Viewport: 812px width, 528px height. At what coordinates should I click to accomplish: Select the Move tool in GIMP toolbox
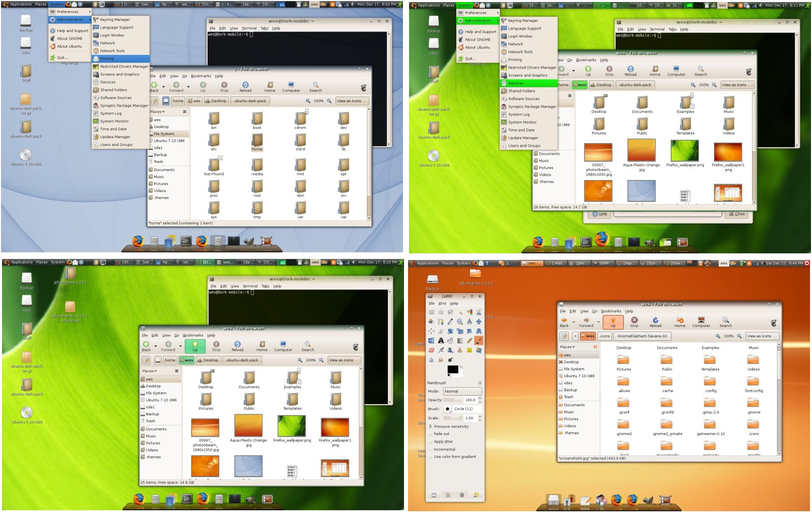click(x=479, y=321)
